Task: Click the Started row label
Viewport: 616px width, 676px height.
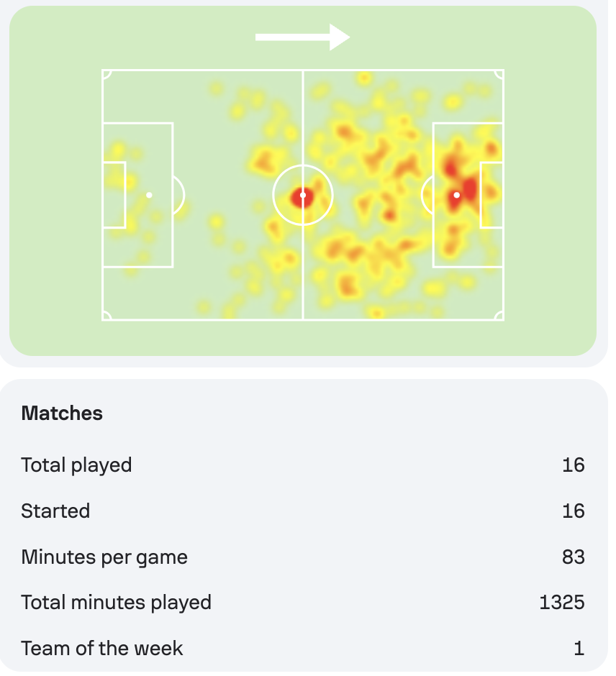Action: 55,511
